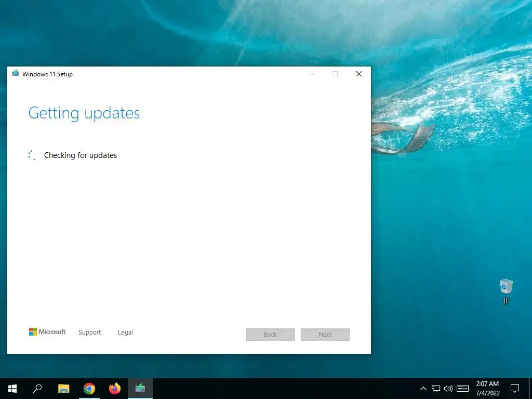Click Show desktop sliver at taskbar end

530,389
